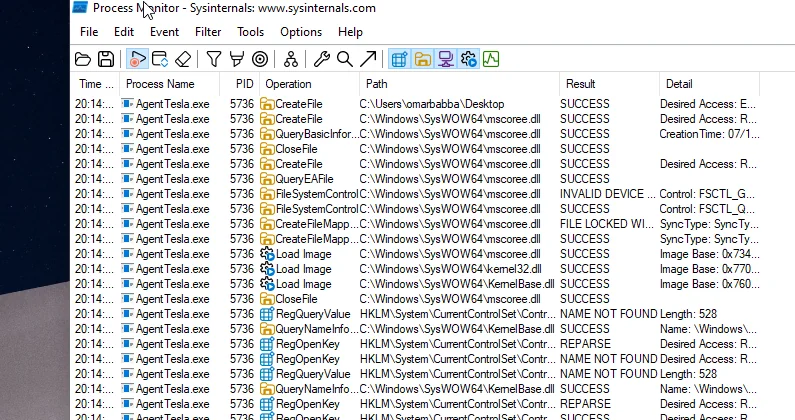This screenshot has width=795, height=420.
Task: Open the File menu
Action: click(89, 32)
